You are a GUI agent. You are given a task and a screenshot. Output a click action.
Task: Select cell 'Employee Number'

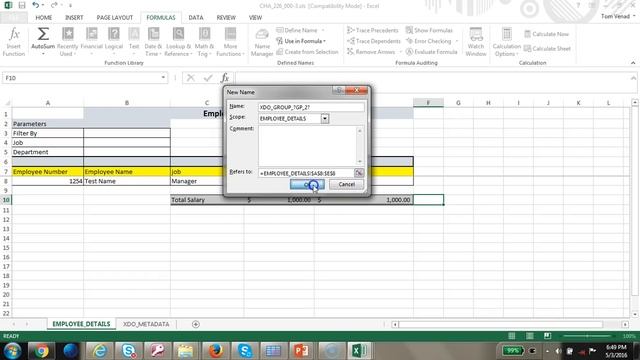[x=48, y=171]
